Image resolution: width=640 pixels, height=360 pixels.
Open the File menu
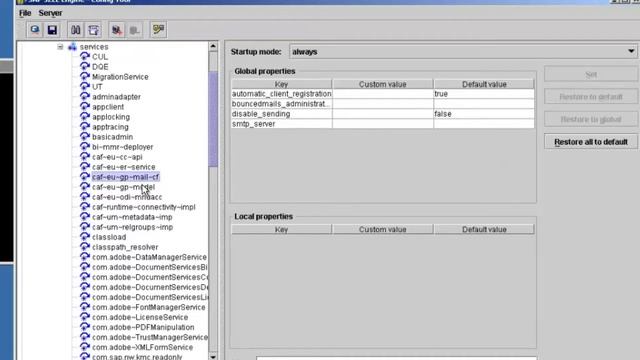tap(25, 13)
